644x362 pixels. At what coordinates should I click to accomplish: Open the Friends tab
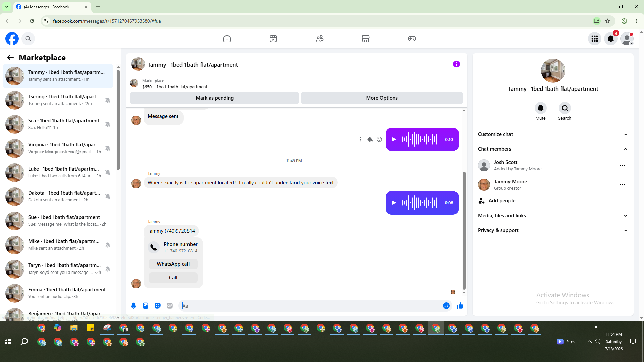point(320,39)
